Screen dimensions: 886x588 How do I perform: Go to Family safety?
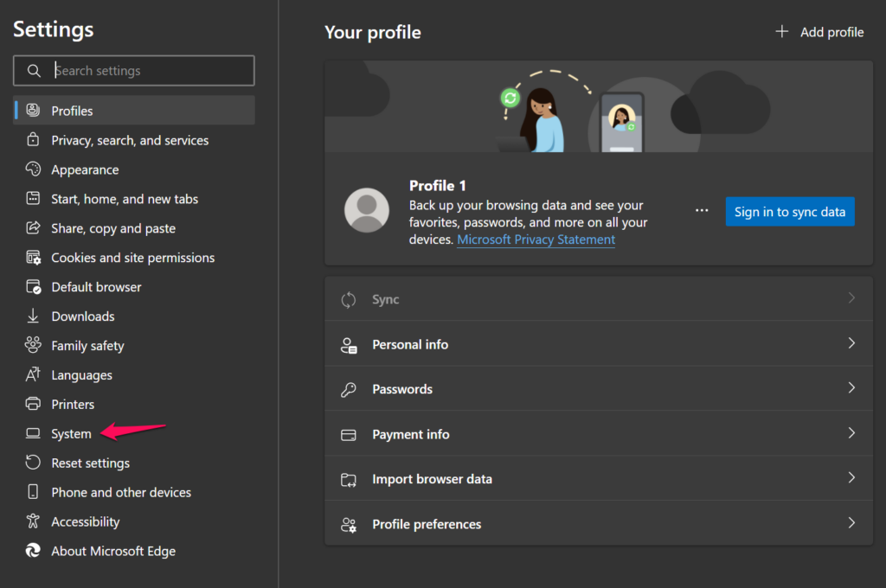pyautogui.click(x=134, y=345)
